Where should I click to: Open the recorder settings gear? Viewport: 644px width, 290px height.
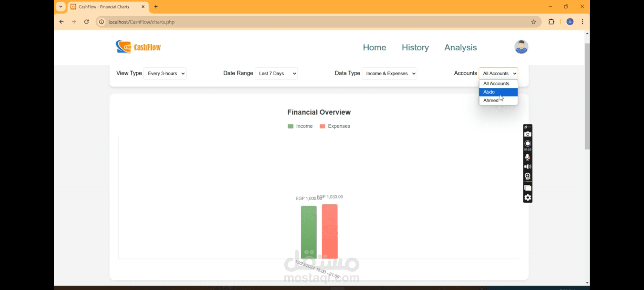pyautogui.click(x=528, y=197)
